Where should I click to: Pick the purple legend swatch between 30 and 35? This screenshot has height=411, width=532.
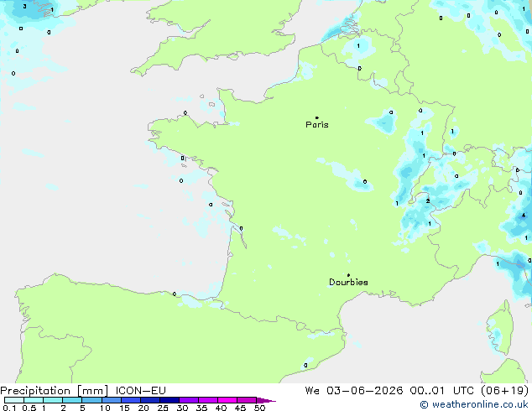(189, 400)
